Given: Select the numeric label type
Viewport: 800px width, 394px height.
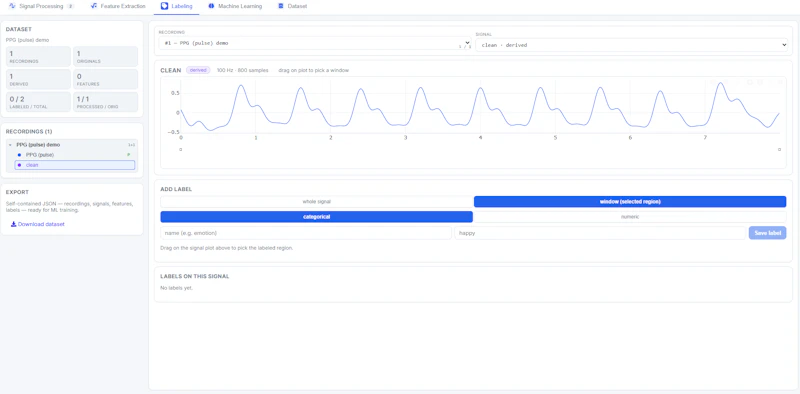Looking at the screenshot, I should click(630, 217).
